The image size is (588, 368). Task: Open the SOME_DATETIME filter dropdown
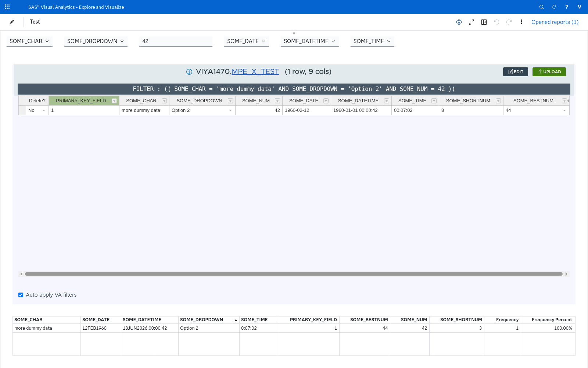pyautogui.click(x=310, y=41)
